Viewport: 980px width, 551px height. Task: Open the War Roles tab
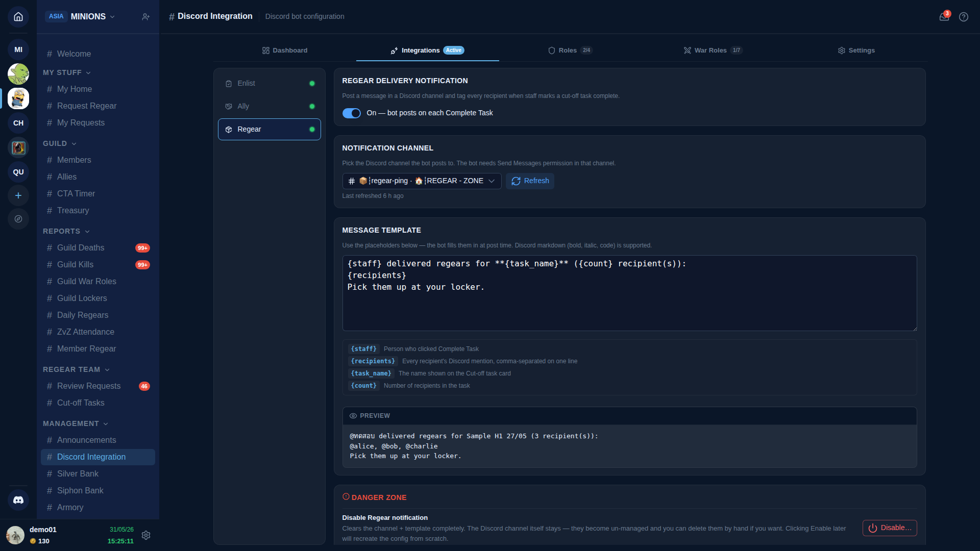click(713, 51)
